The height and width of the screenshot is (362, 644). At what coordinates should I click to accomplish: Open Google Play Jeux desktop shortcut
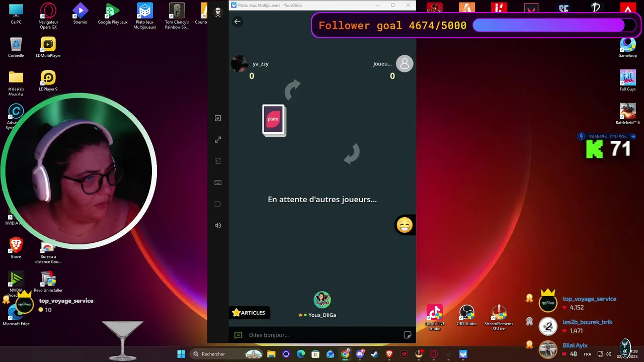(113, 14)
